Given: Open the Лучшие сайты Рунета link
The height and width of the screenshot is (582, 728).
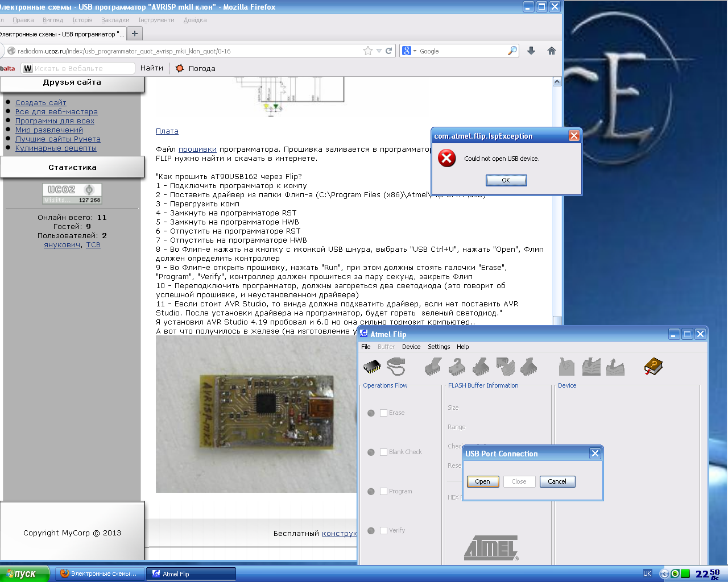Looking at the screenshot, I should click(58, 139).
